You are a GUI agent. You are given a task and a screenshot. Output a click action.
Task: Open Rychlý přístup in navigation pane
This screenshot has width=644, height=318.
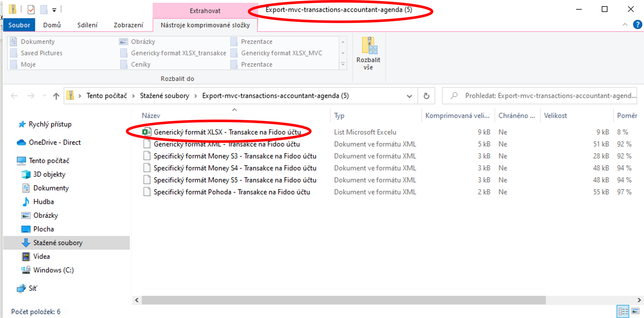[45, 124]
